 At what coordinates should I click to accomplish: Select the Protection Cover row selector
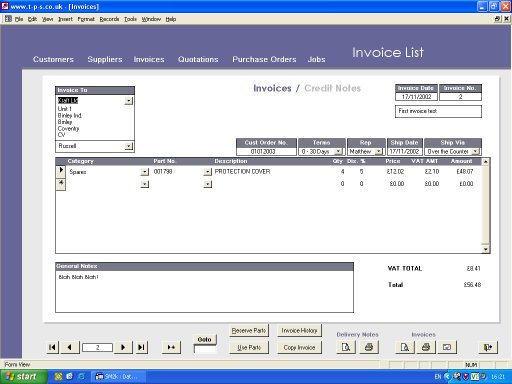[x=61, y=171]
